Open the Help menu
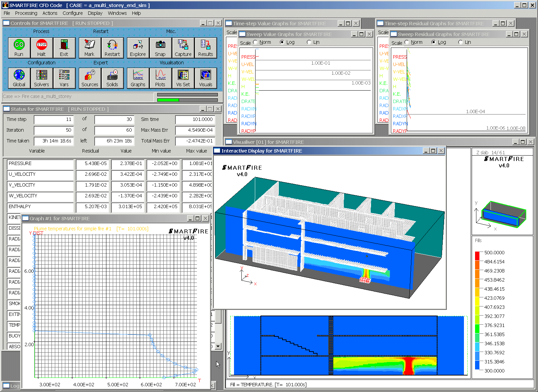The height and width of the screenshot is (392, 538). (136, 13)
